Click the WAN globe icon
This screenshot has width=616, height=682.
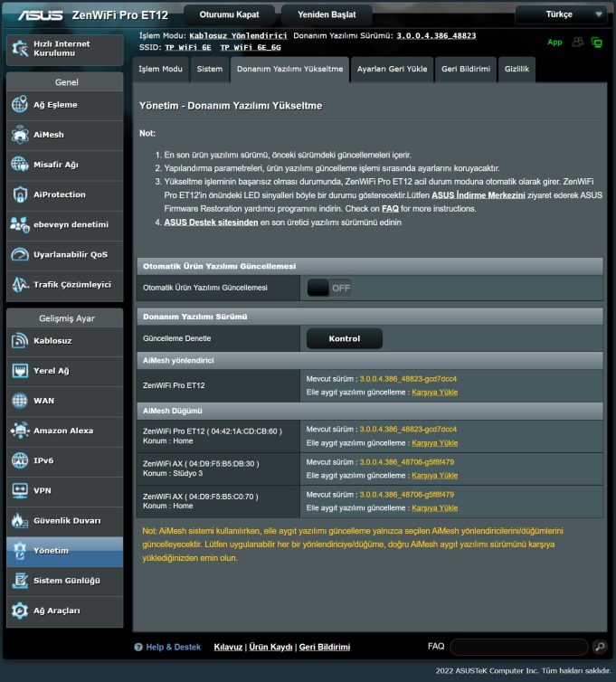tap(20, 401)
